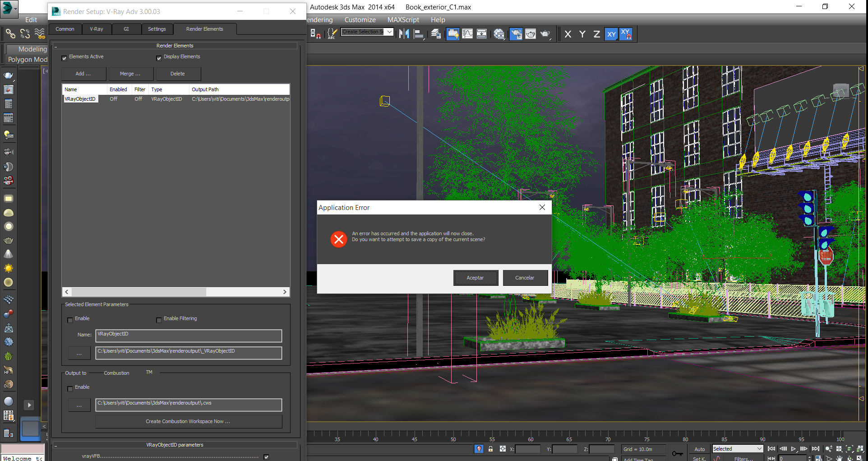The width and height of the screenshot is (868, 461).
Task: Toggle the Z axis constraint
Action: [x=597, y=34]
